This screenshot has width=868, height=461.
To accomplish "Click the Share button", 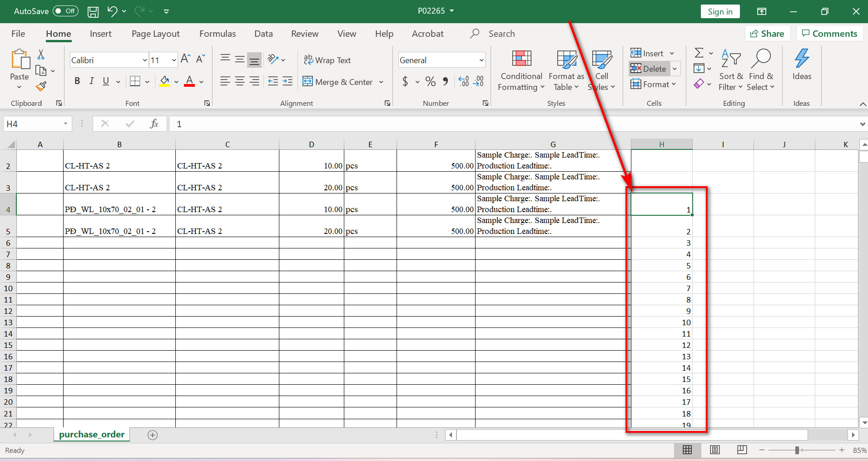I will (767, 34).
